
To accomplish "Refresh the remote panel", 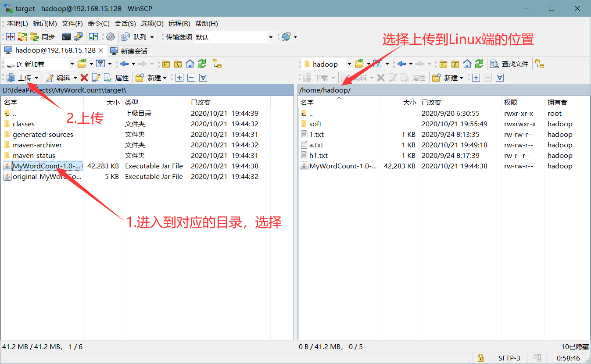I will (479, 64).
